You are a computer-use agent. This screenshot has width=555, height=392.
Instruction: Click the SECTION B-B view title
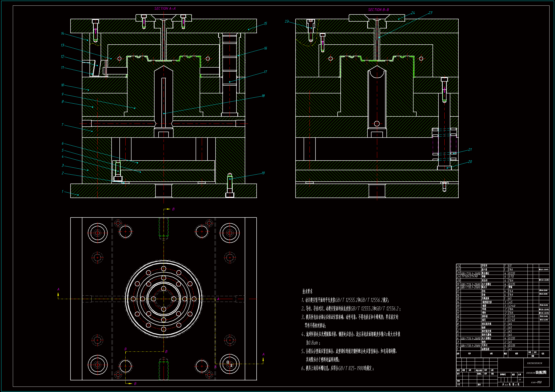(x=378, y=10)
